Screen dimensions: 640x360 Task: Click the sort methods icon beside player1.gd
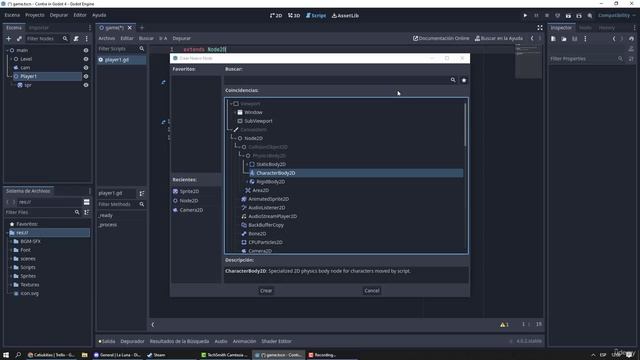142,193
